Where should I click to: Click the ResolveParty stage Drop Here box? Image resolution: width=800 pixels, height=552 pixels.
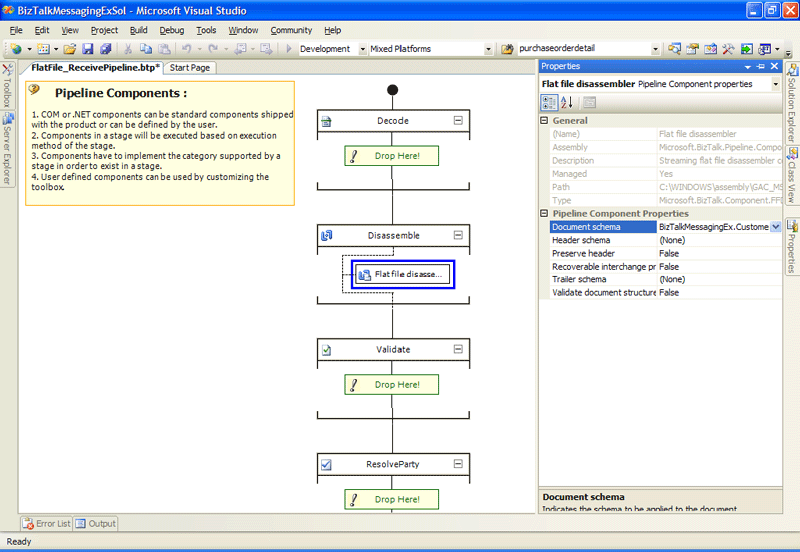391,499
